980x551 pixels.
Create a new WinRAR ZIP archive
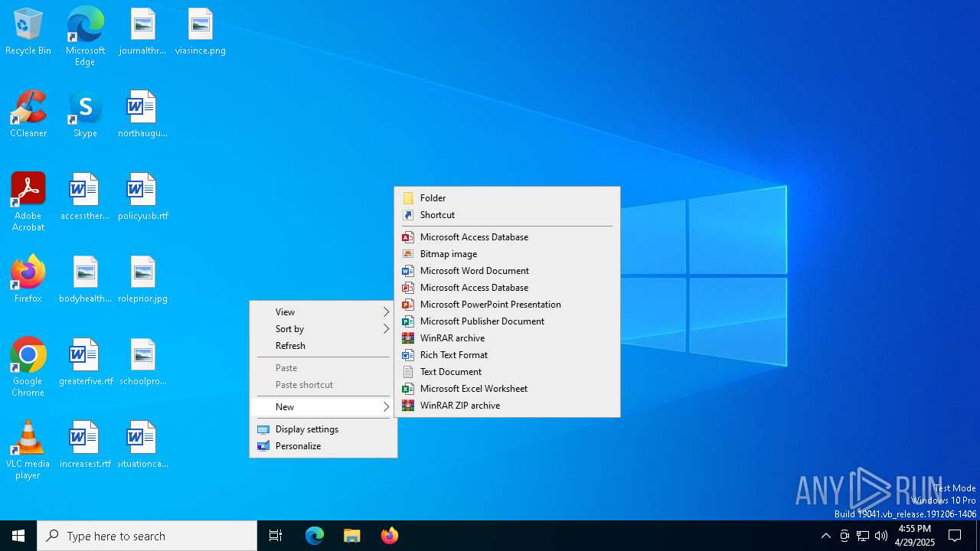click(507, 405)
